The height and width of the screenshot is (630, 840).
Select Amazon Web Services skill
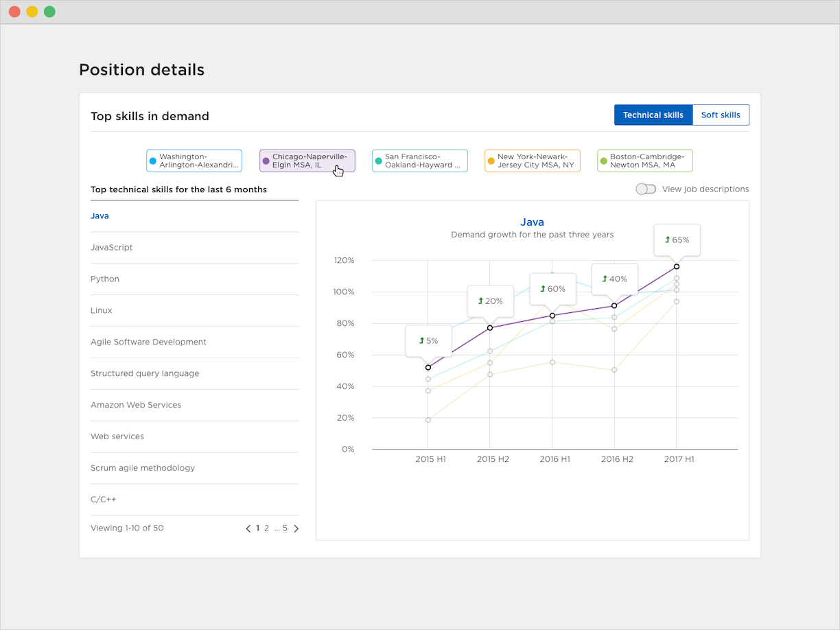tap(136, 406)
